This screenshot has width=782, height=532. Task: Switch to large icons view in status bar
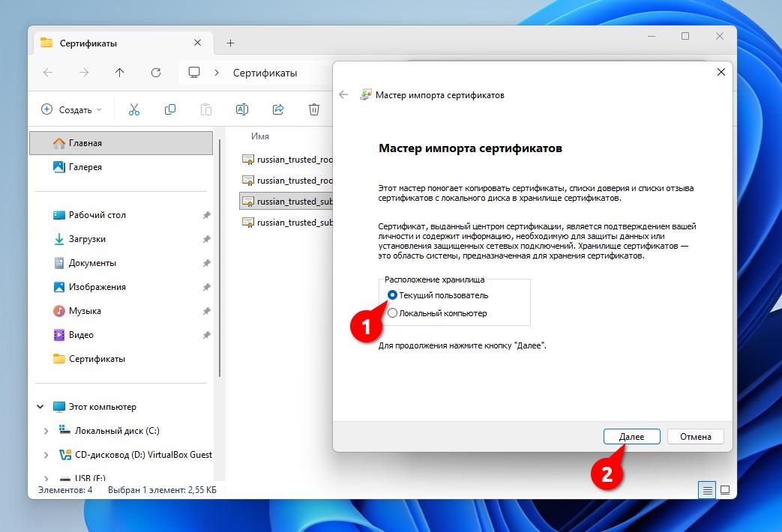point(725,491)
